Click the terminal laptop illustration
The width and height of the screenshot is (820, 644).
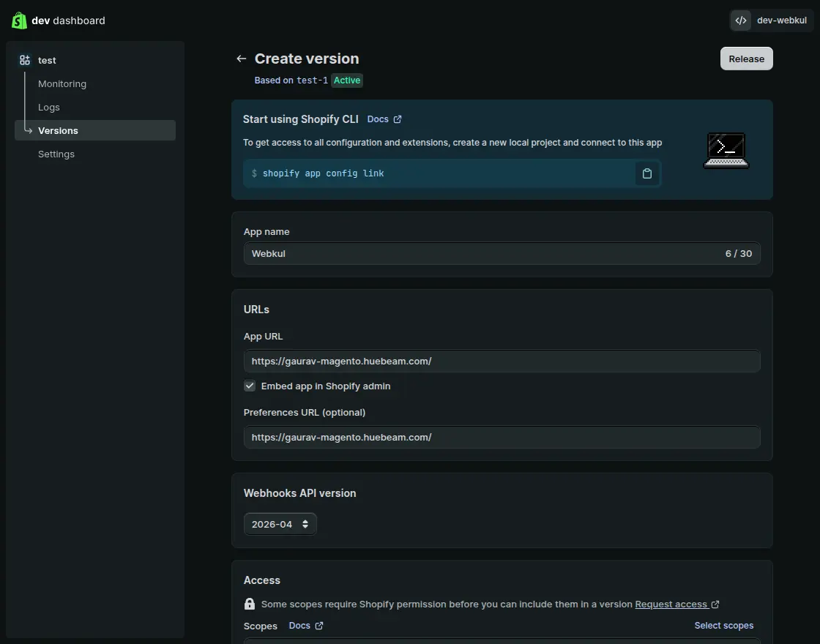[x=726, y=151]
